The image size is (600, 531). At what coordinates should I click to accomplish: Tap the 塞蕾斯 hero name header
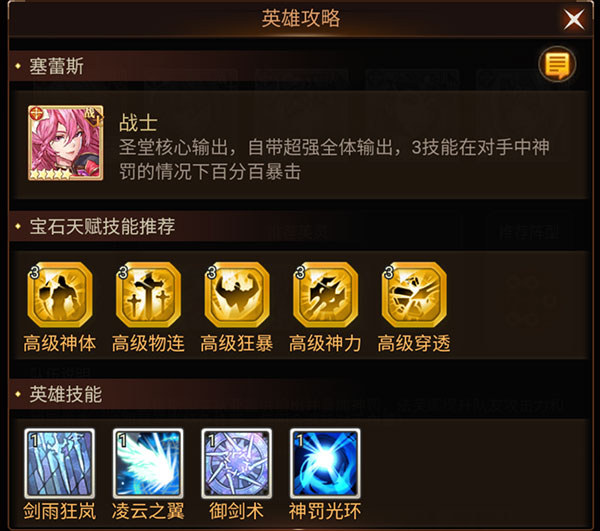tap(57, 66)
